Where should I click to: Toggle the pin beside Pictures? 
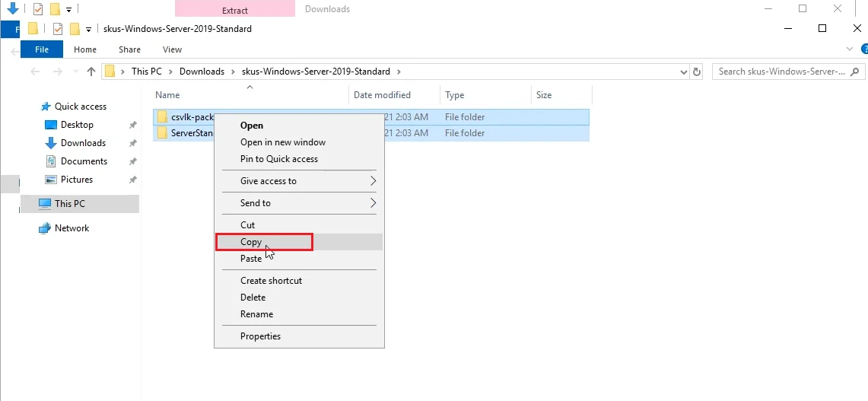[132, 180]
